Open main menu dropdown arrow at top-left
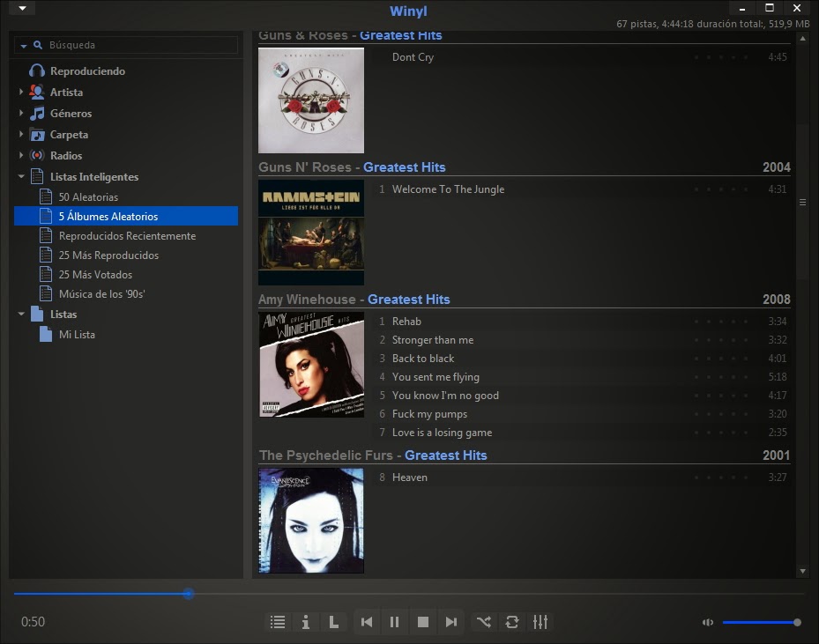 [x=22, y=8]
